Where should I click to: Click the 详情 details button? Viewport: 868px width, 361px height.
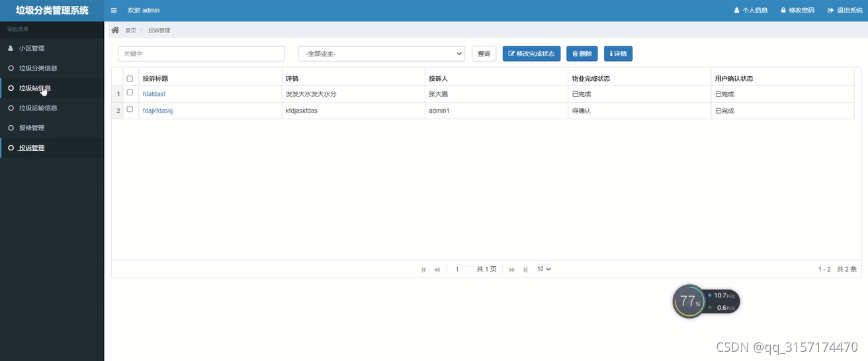click(x=619, y=54)
